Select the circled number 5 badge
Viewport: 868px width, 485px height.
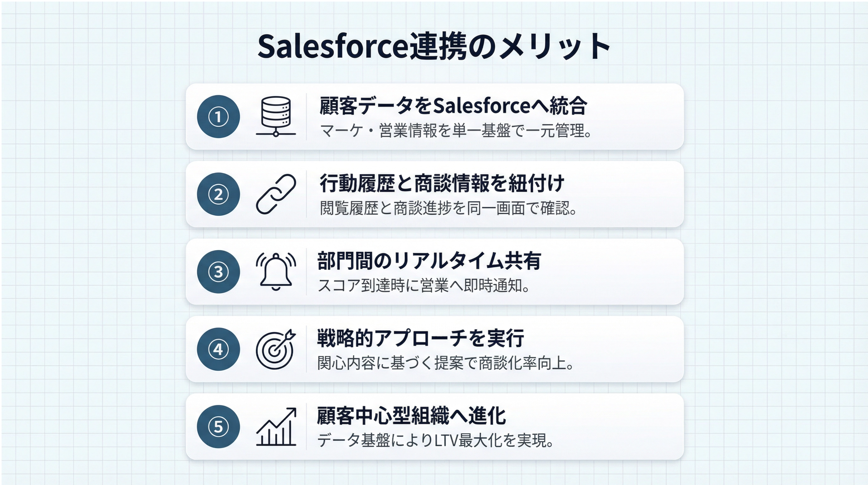[x=218, y=427]
